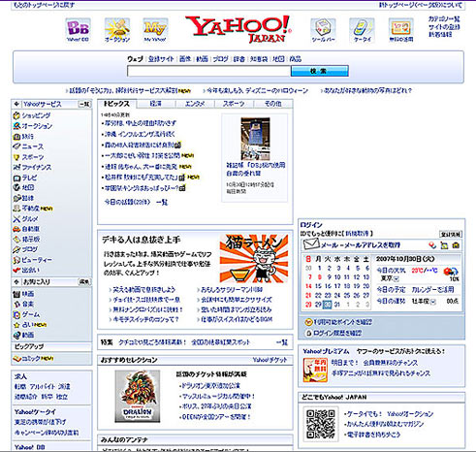Click edit button beside Favorites header
The height and width of the screenshot is (452, 476).
(84, 282)
